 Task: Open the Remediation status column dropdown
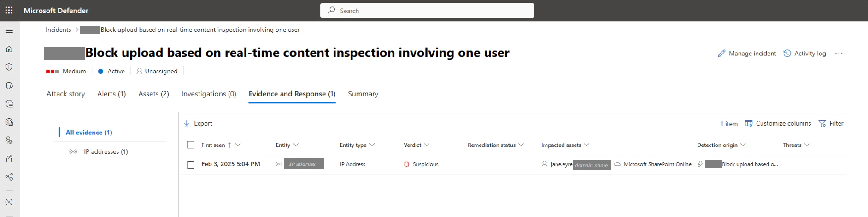pyautogui.click(x=521, y=145)
